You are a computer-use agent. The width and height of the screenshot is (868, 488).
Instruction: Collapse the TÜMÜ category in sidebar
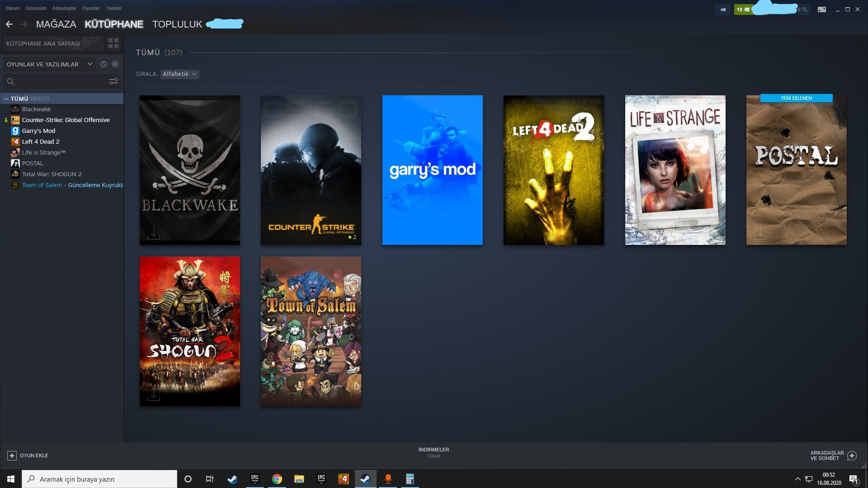point(6,99)
